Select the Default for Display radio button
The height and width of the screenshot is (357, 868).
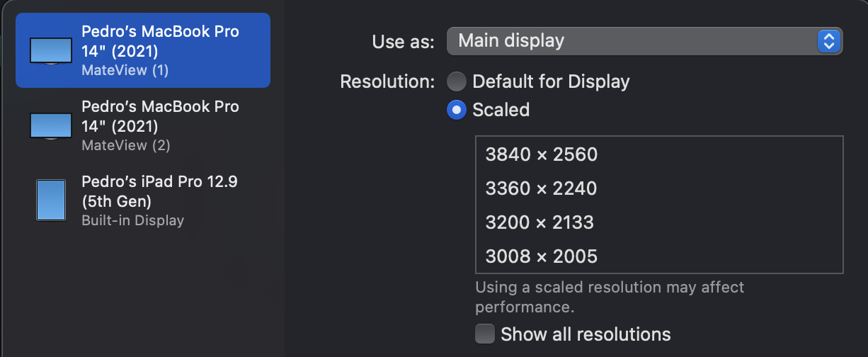pyautogui.click(x=457, y=81)
